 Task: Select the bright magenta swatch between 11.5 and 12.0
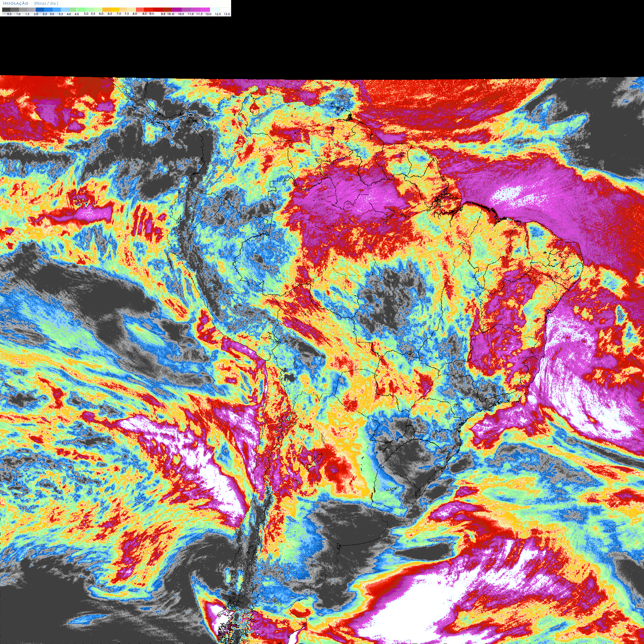coord(205,10)
